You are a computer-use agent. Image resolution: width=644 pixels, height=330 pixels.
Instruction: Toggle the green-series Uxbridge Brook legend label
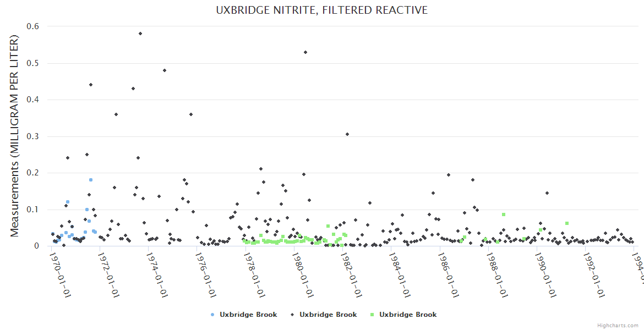click(x=408, y=315)
